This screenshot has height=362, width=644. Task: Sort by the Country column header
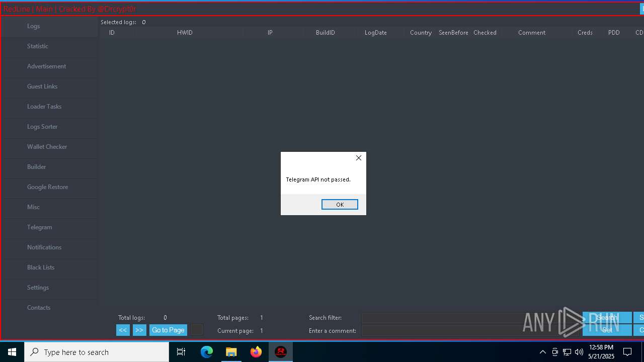point(421,33)
